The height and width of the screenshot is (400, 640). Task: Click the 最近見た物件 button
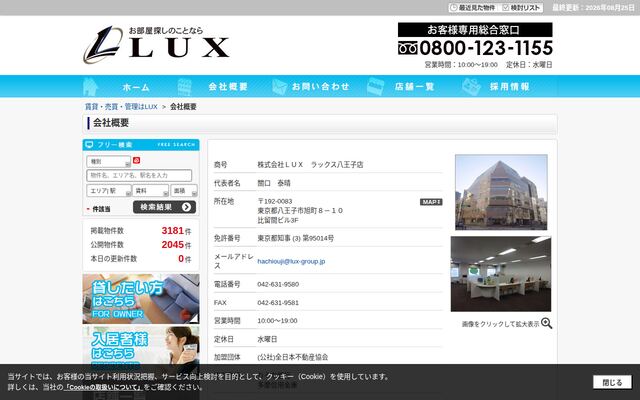point(473,8)
